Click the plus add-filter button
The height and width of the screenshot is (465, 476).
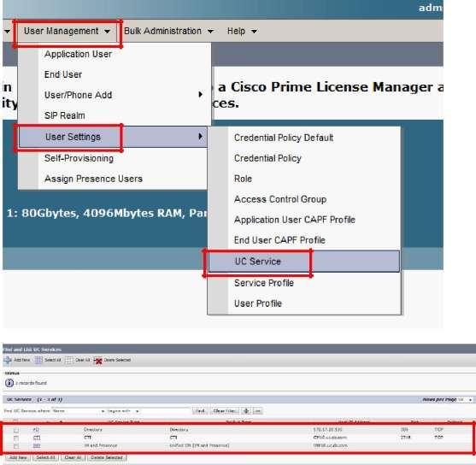point(246,411)
